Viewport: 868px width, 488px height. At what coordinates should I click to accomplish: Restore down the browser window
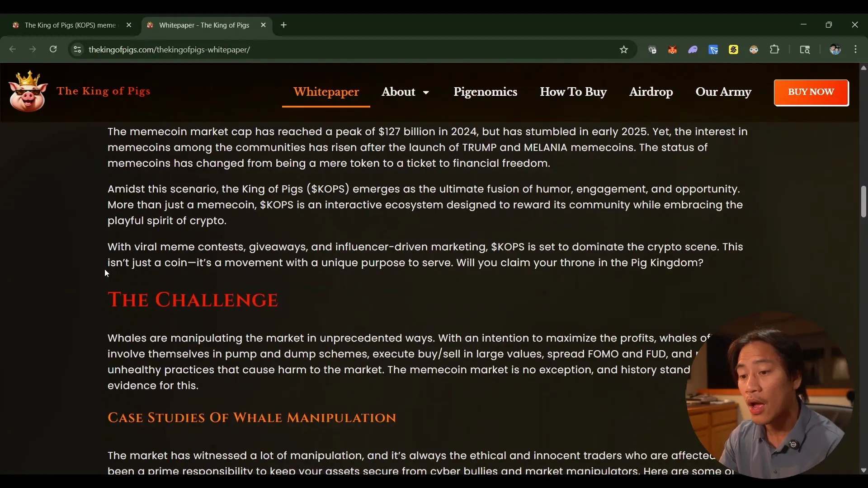pyautogui.click(x=829, y=25)
